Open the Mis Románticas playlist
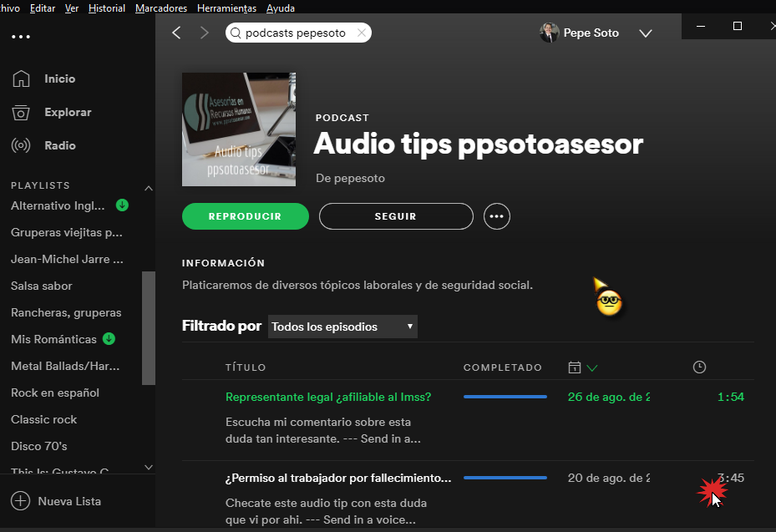Image resolution: width=776 pixels, height=532 pixels. click(x=54, y=339)
